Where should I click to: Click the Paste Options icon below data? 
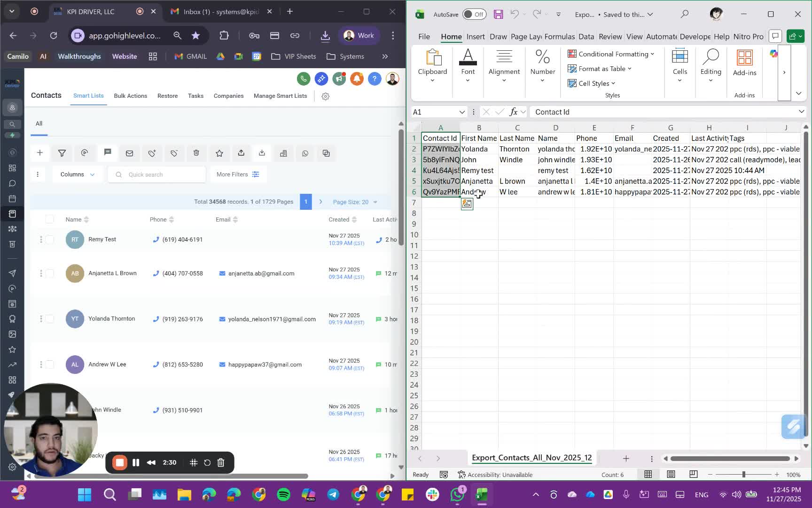pyautogui.click(x=467, y=204)
